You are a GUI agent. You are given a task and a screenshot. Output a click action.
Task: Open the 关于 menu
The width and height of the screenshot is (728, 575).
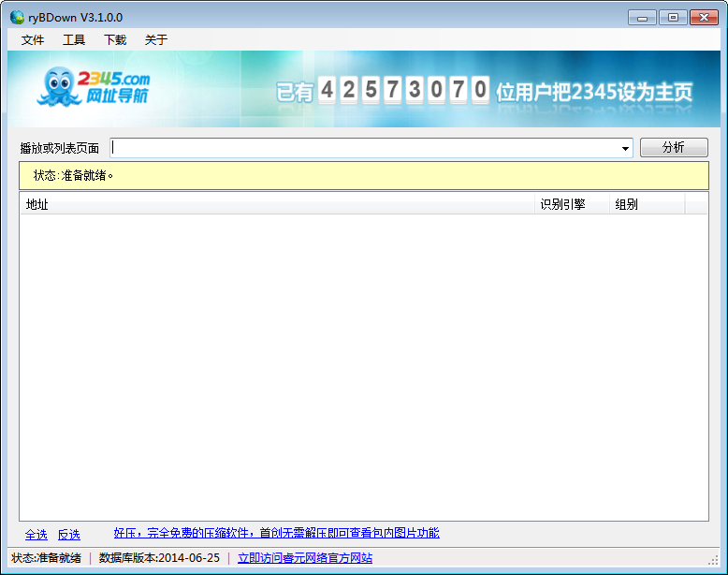(x=156, y=40)
